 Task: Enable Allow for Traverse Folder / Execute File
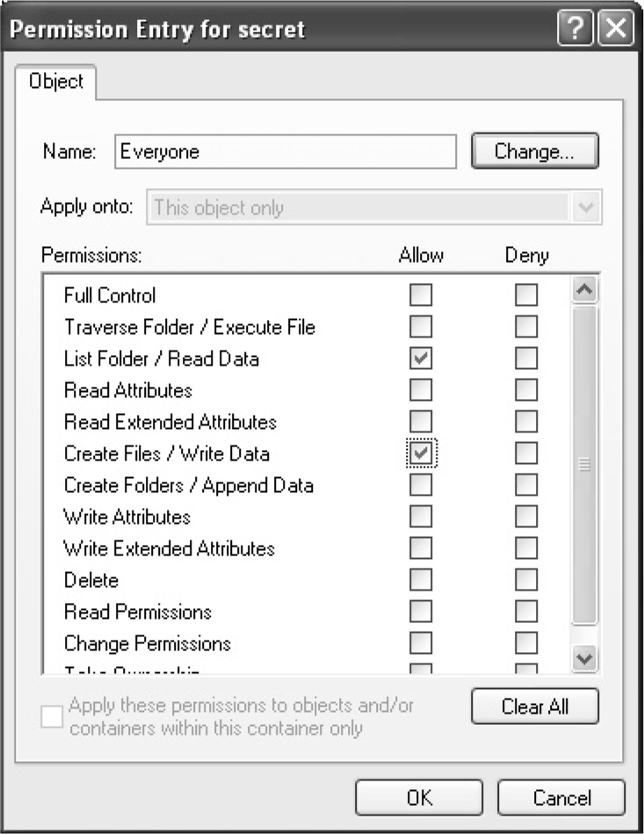coord(421,327)
